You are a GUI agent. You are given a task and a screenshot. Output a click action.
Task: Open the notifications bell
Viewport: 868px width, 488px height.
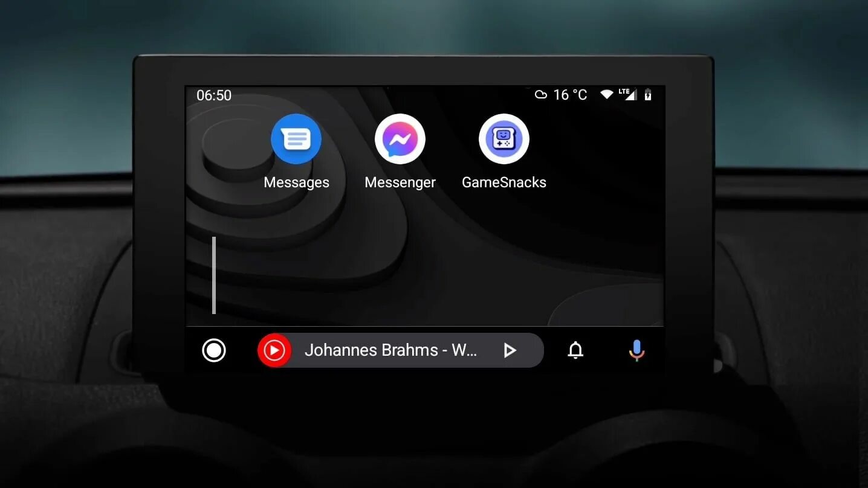coord(575,350)
